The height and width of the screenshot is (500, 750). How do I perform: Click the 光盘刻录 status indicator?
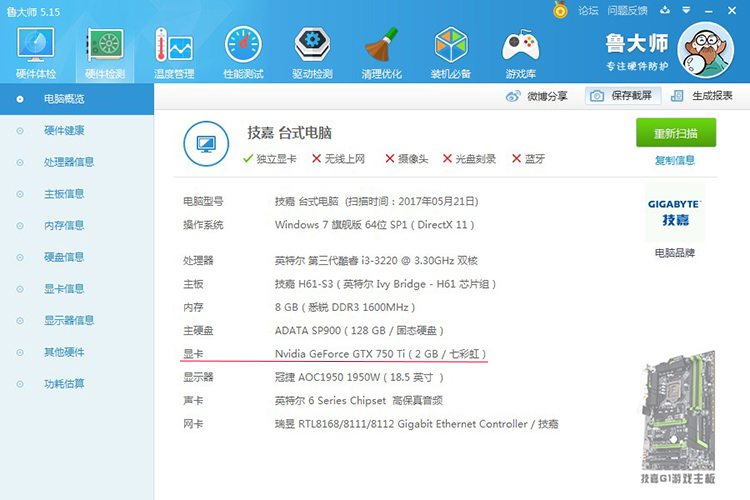click(x=470, y=159)
